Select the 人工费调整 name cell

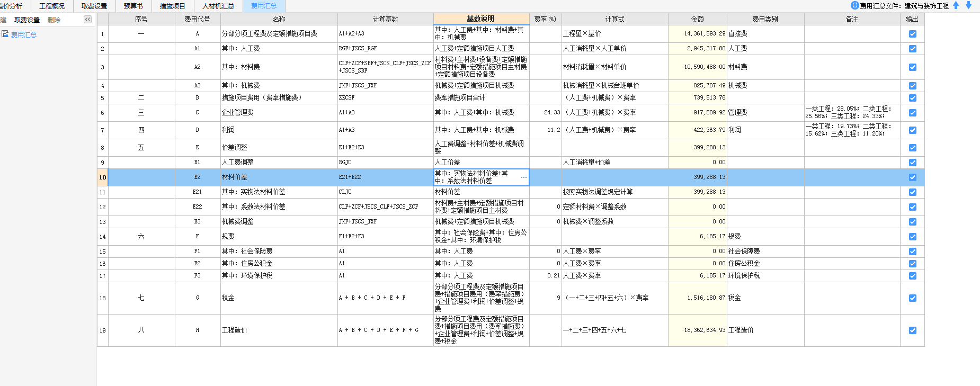tap(279, 163)
